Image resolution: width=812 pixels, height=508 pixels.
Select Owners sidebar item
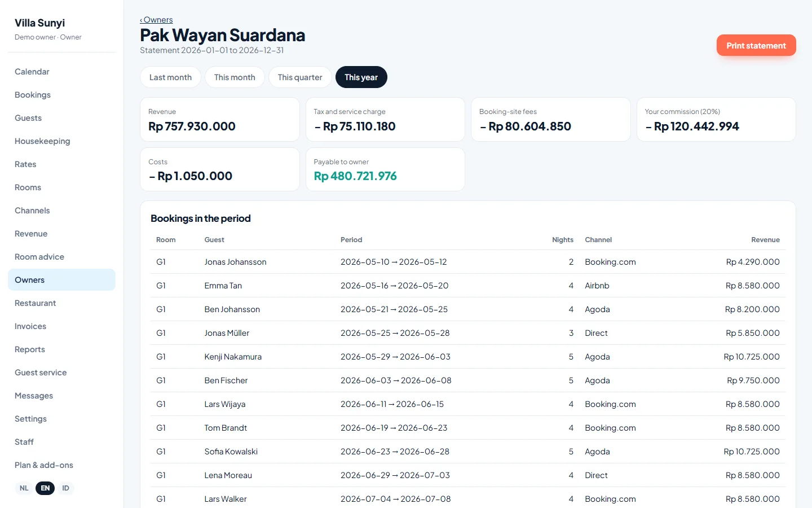(x=61, y=280)
